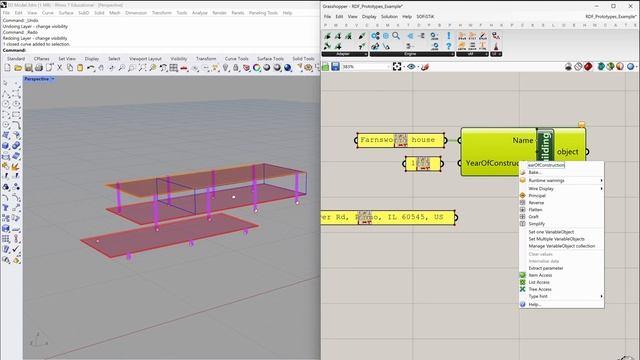640x360 pixels.
Task: Click Manage VariableObject collection entry
Action: click(562, 246)
